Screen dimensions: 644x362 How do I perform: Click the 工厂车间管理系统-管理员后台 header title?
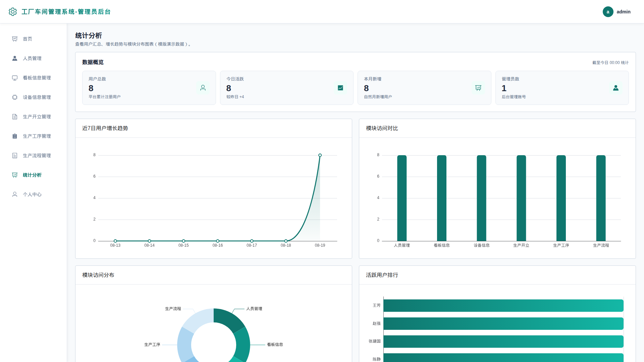point(66,12)
